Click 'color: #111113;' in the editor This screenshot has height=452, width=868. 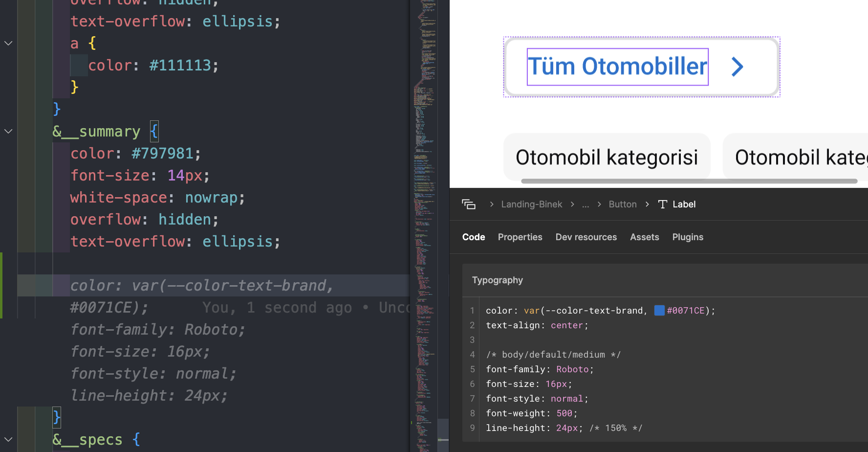tap(153, 66)
